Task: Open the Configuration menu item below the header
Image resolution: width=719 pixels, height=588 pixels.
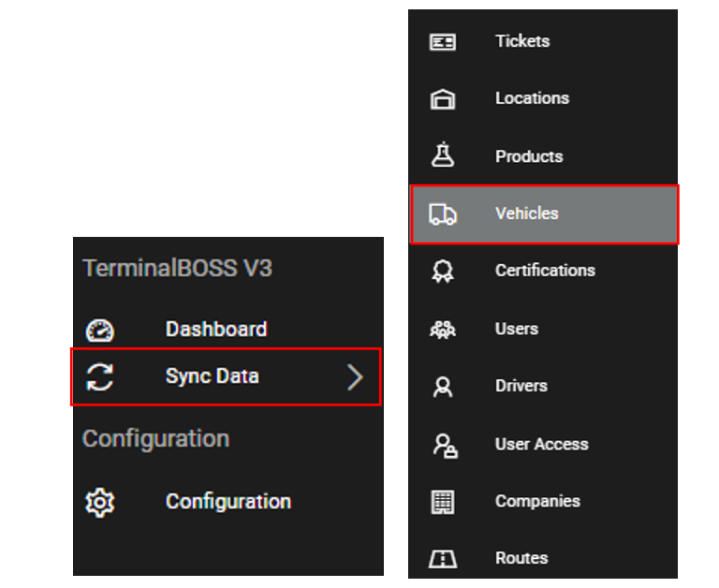Action: 228,502
